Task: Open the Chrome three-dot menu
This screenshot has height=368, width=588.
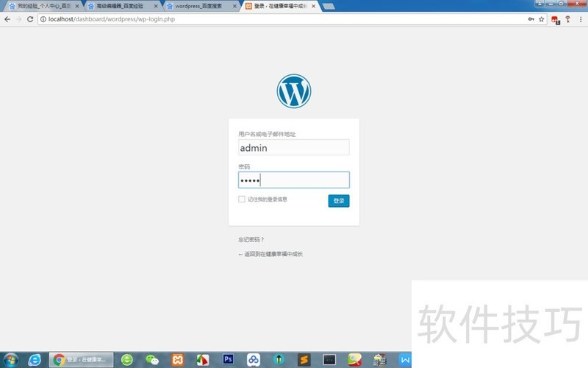Action: point(581,19)
